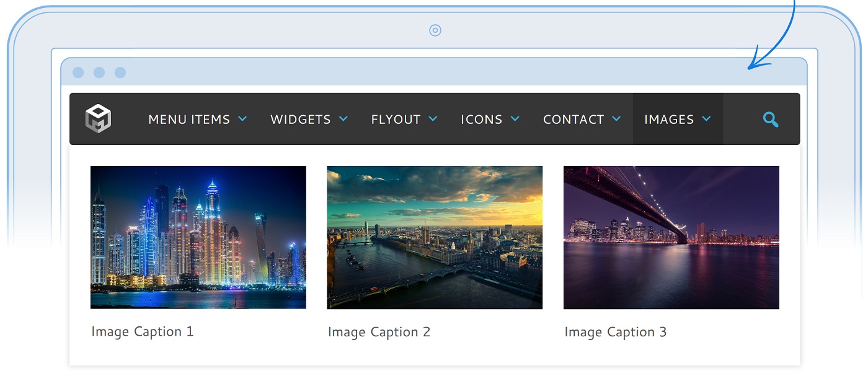
Task: Select the IMAGES menu item
Action: point(678,120)
